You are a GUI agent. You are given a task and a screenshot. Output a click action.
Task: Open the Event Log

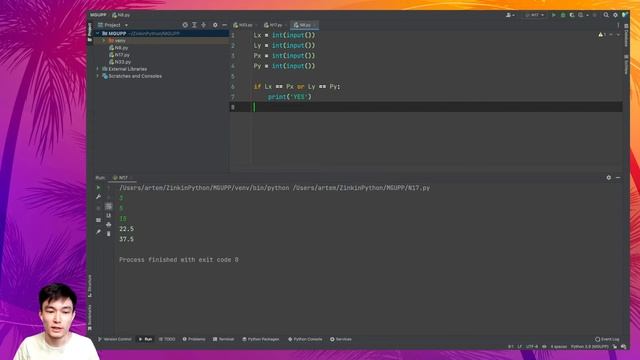(607, 339)
